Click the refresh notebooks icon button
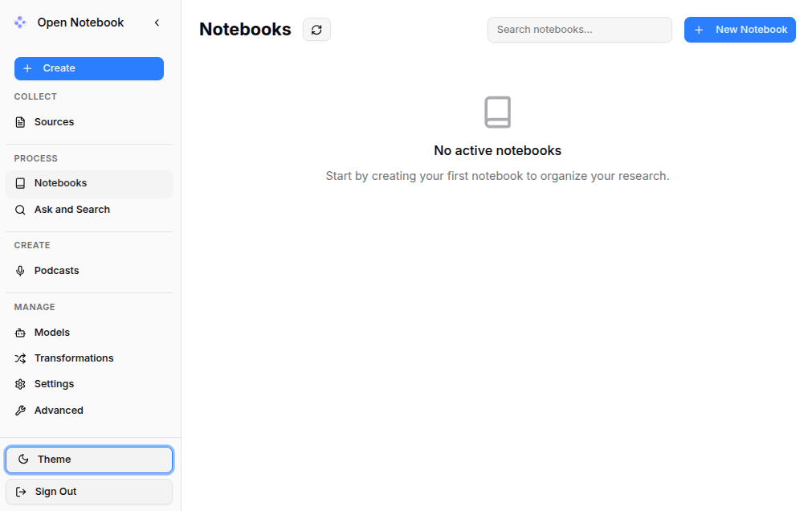The height and width of the screenshot is (511, 812). (316, 30)
